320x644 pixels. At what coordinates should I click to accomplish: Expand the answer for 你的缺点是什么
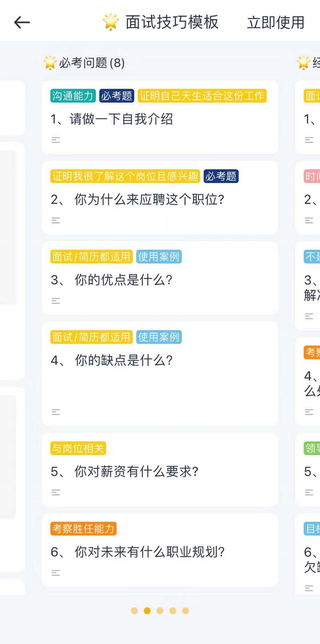(x=55, y=412)
